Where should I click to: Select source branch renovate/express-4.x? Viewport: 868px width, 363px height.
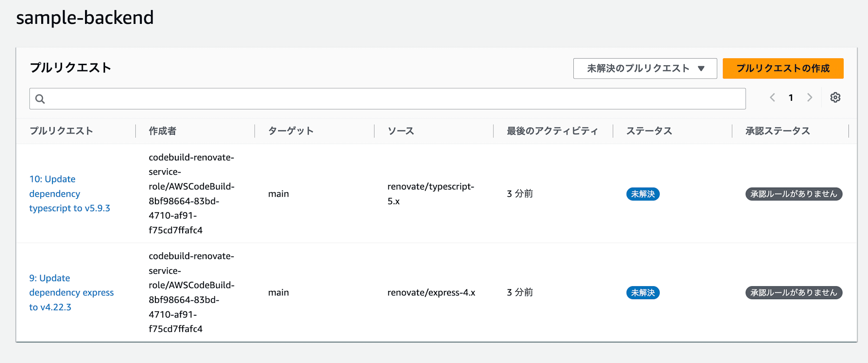point(431,293)
